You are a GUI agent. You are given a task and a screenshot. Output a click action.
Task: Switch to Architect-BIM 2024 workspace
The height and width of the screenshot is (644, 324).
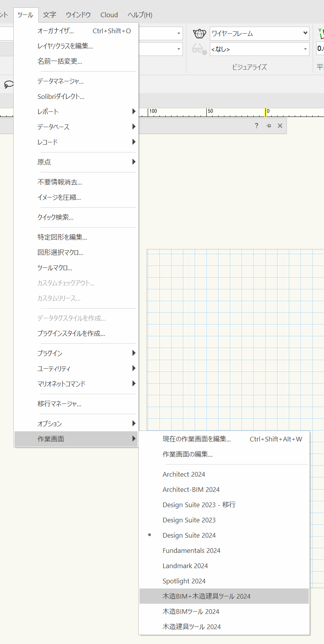[x=224, y=490]
